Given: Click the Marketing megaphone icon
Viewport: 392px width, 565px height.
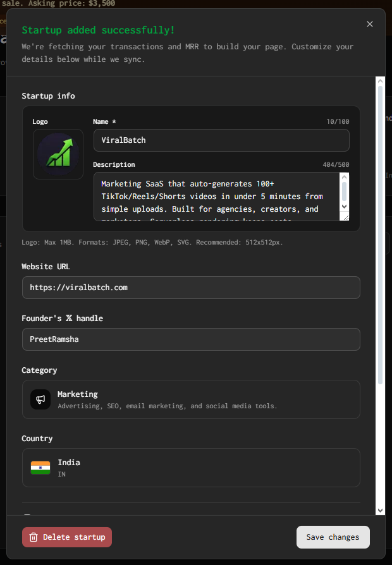Looking at the screenshot, I should click(40, 399).
